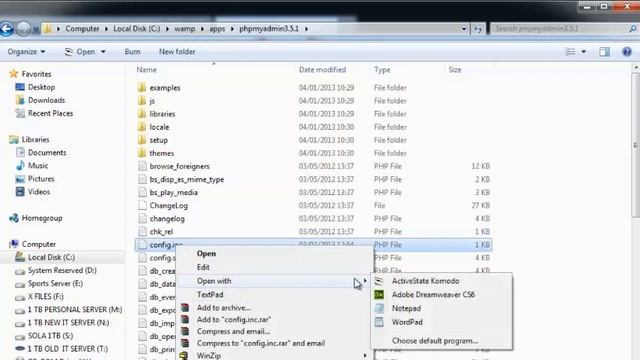
Task: Select the browse_foreigners PHP file
Action: point(180,166)
